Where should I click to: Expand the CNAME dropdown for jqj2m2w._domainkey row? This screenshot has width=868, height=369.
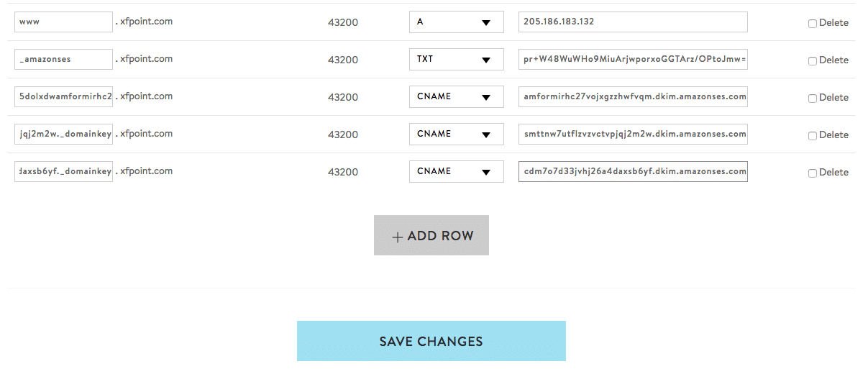coord(457,134)
